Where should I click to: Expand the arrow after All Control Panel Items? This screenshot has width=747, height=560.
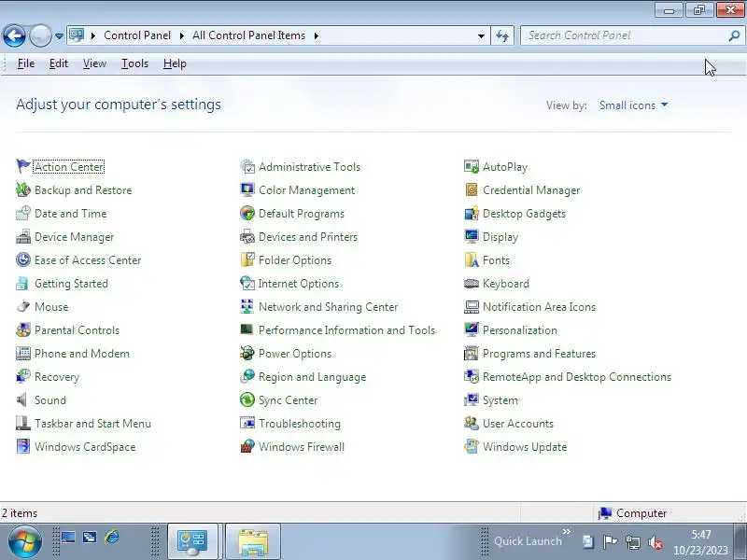coord(316,35)
